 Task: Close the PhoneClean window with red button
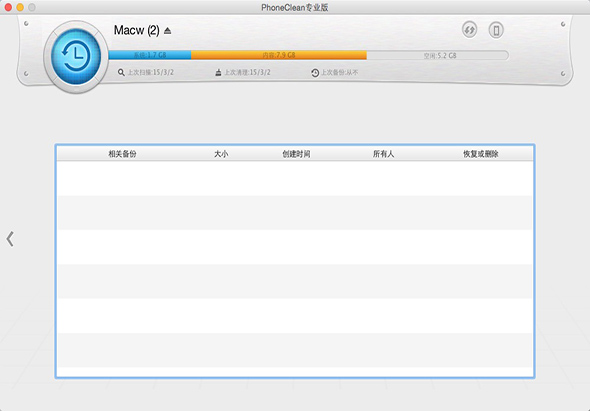pos(8,7)
